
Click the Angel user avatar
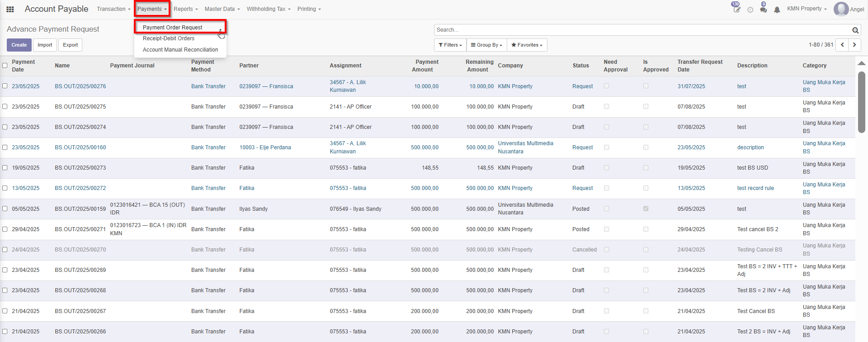click(x=841, y=9)
